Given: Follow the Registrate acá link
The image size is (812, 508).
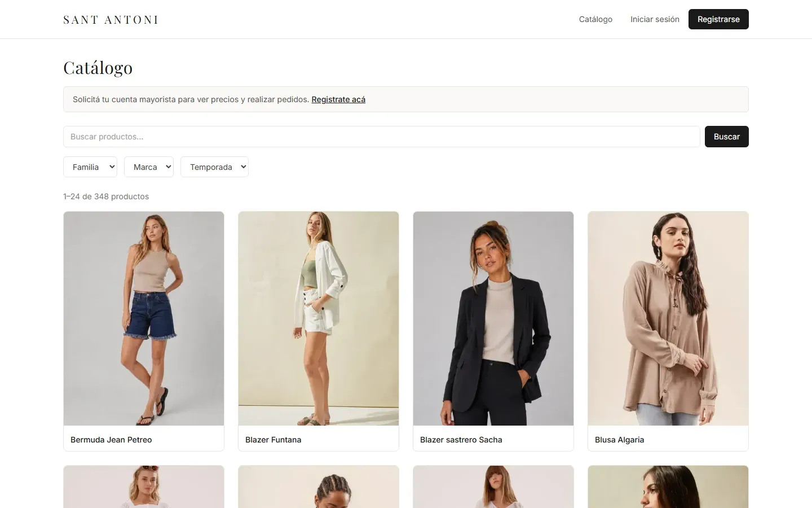Looking at the screenshot, I should coord(338,99).
